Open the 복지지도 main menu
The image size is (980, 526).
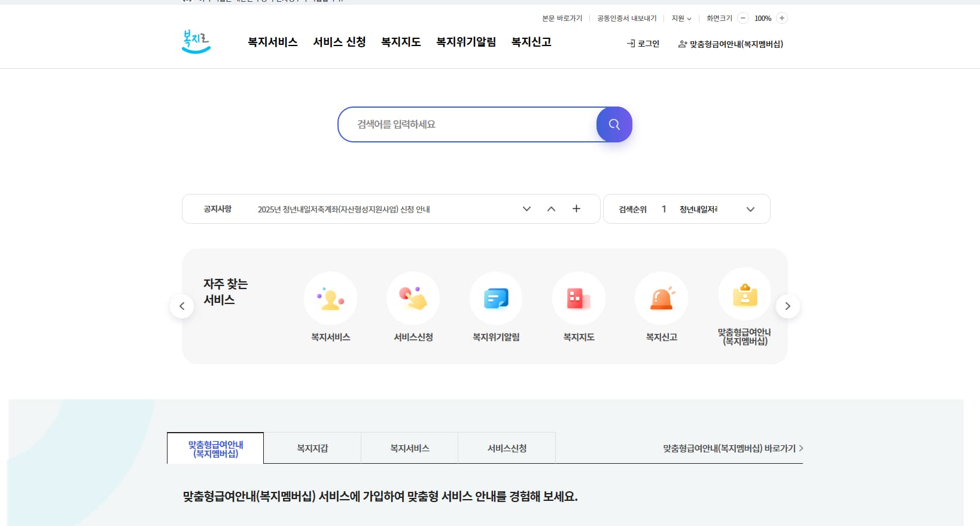401,42
